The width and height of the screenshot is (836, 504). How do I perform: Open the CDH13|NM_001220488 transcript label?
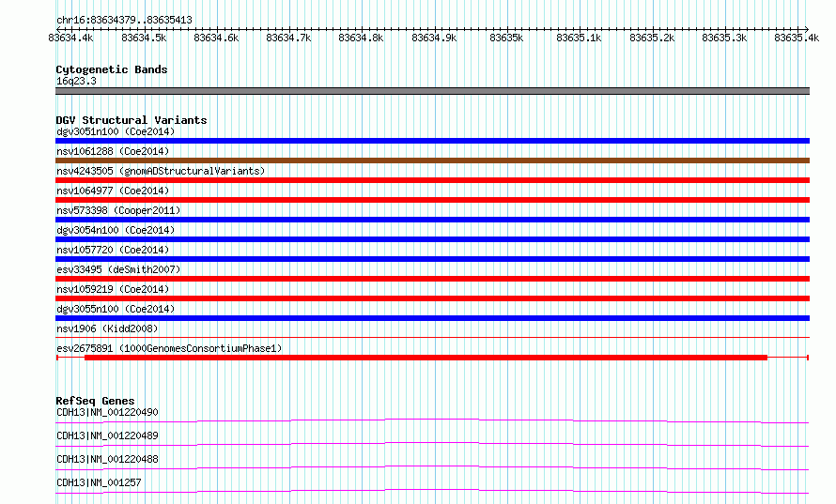point(107,459)
